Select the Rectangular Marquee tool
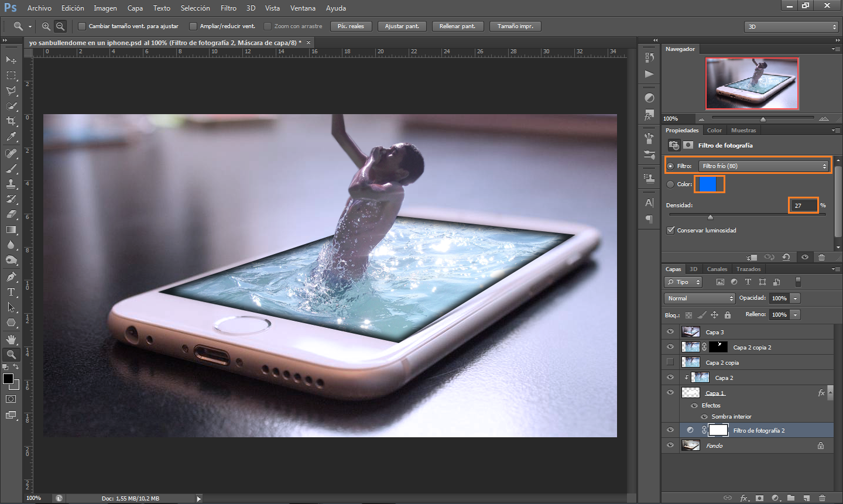This screenshot has height=504, width=843. click(11, 76)
